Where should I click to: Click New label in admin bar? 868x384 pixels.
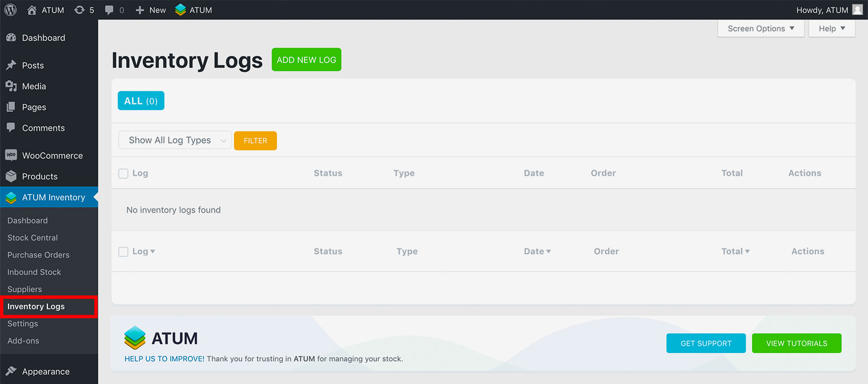coord(158,10)
